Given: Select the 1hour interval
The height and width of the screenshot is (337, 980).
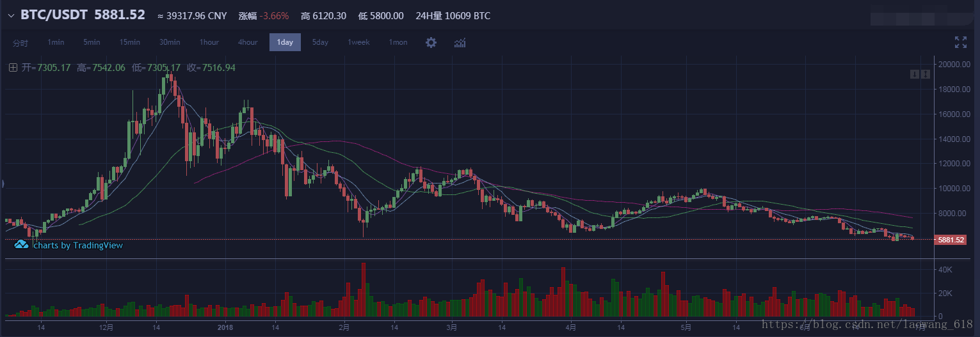Looking at the screenshot, I should (209, 42).
